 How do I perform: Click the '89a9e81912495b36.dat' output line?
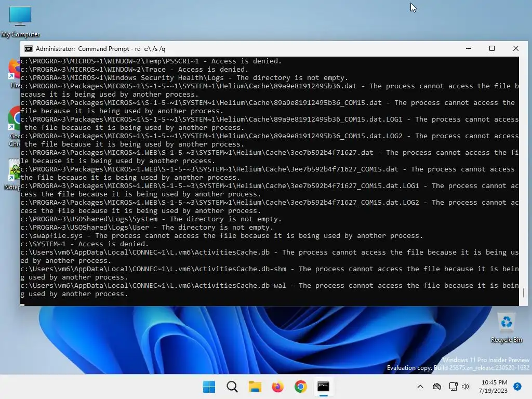coord(270,90)
